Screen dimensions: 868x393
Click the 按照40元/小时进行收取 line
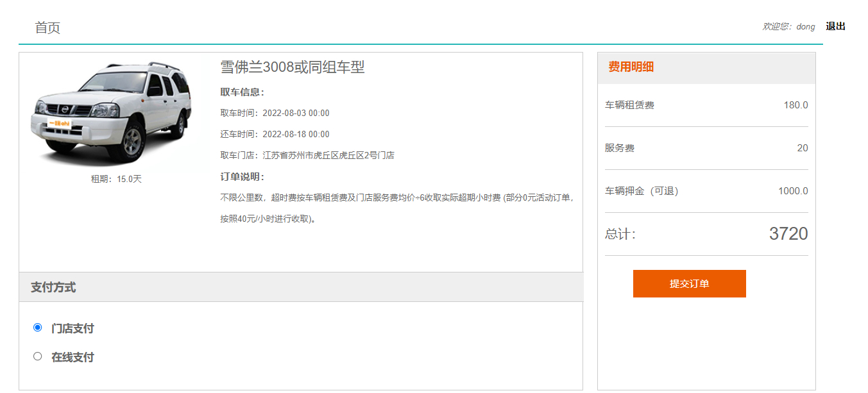click(x=268, y=219)
